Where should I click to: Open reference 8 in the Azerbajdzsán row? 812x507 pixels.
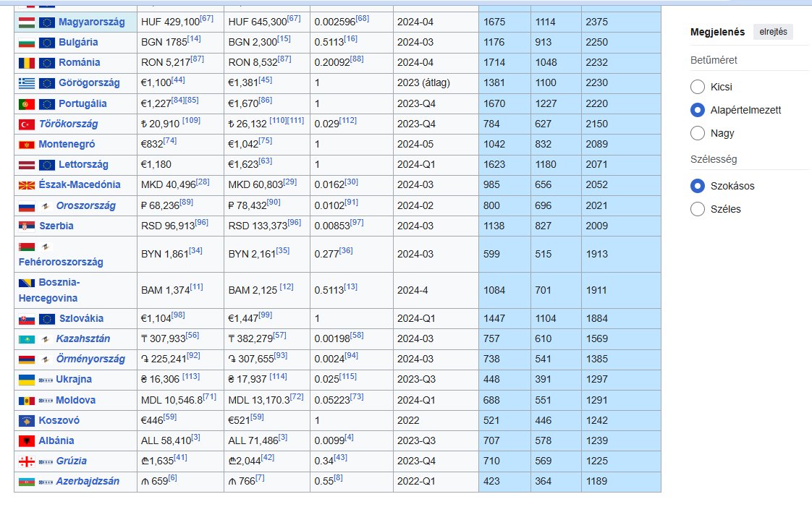[338, 478]
